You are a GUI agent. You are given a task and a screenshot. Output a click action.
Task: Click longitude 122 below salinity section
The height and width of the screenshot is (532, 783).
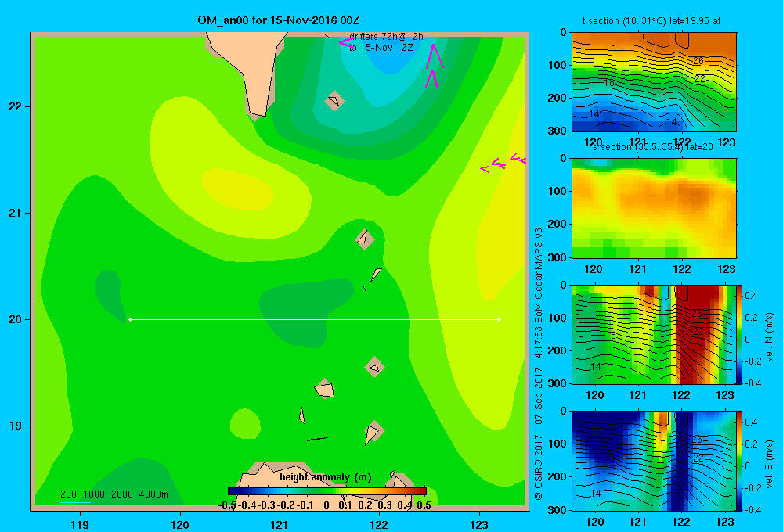682,269
